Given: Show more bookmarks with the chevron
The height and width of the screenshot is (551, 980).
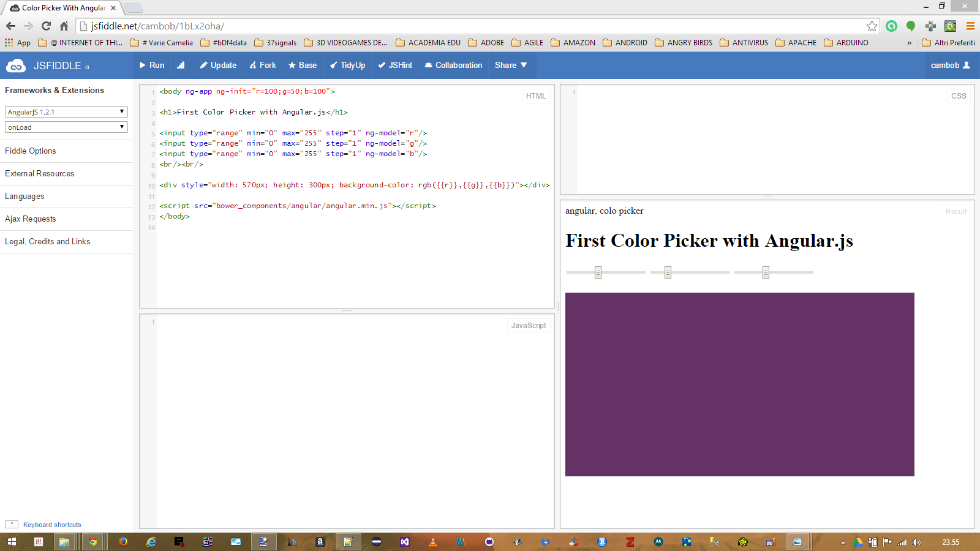Looking at the screenshot, I should (909, 43).
